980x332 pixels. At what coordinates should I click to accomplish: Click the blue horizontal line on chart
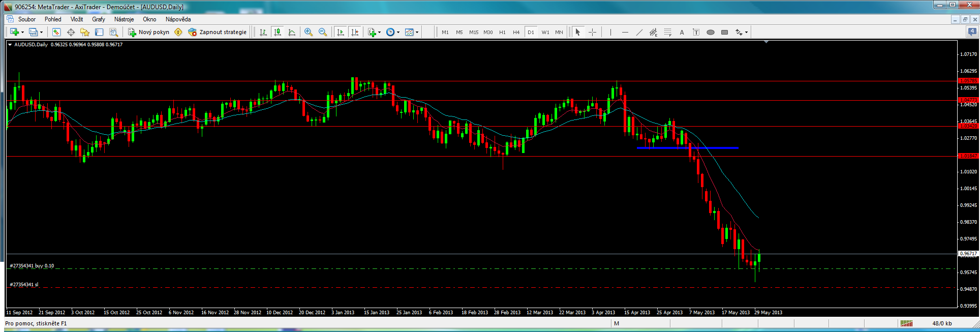click(x=688, y=148)
